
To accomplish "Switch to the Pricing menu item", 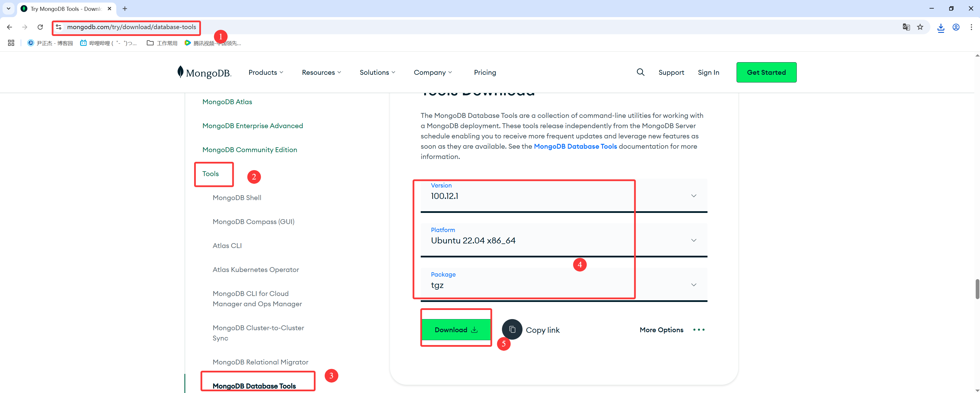I will pyautogui.click(x=485, y=72).
